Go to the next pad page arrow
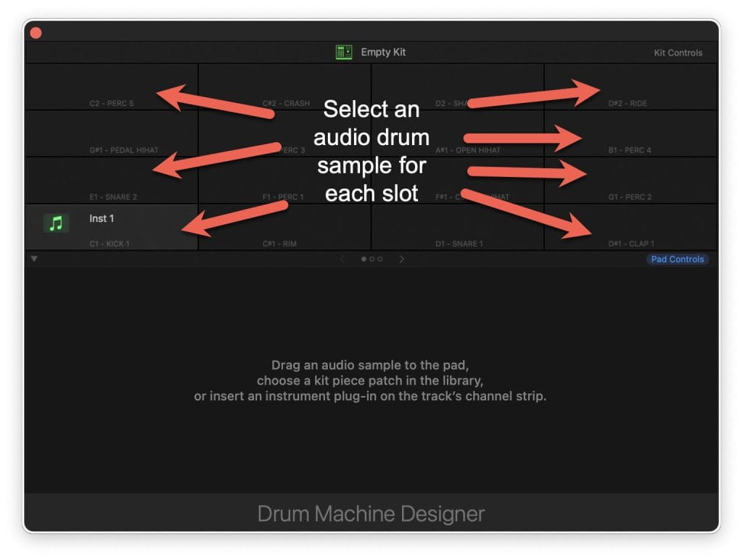This screenshot has width=743, height=560. [402, 259]
